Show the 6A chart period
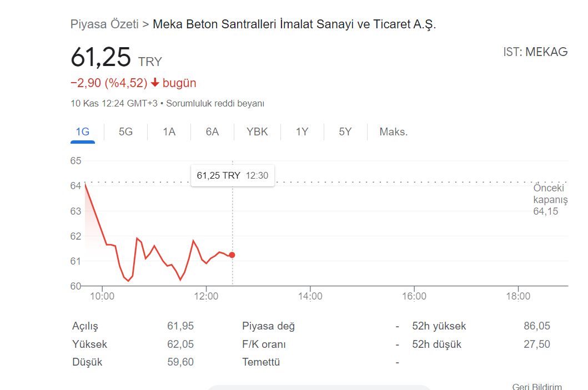The height and width of the screenshot is (390, 588). (x=212, y=132)
